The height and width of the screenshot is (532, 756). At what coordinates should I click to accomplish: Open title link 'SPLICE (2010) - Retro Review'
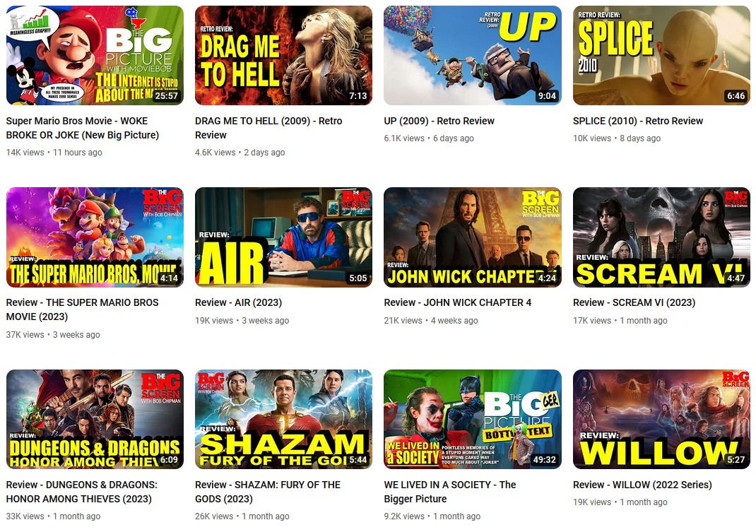(638, 121)
